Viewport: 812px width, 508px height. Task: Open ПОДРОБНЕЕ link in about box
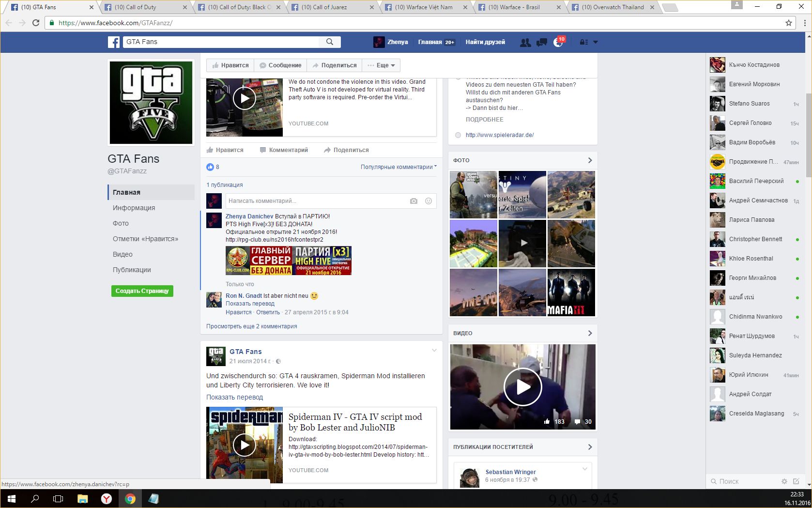485,120
